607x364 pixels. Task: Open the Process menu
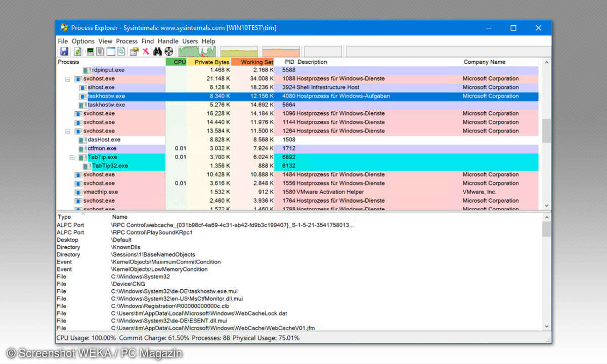pos(127,41)
